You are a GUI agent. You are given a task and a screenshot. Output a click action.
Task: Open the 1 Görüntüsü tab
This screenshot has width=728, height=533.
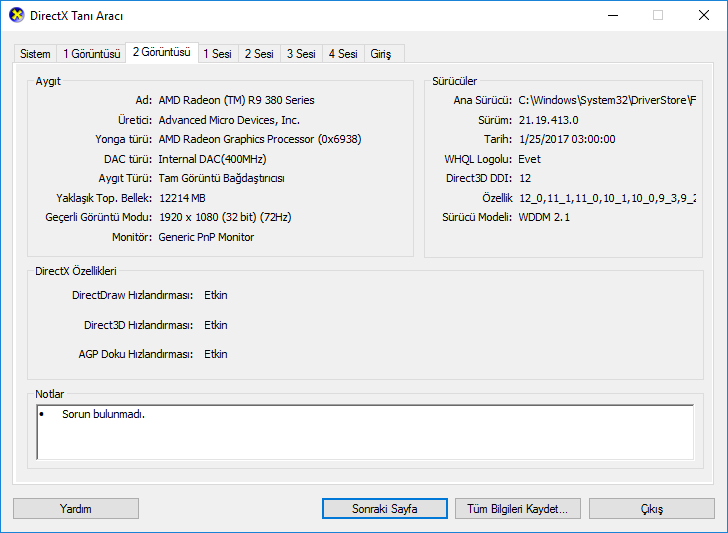point(91,54)
